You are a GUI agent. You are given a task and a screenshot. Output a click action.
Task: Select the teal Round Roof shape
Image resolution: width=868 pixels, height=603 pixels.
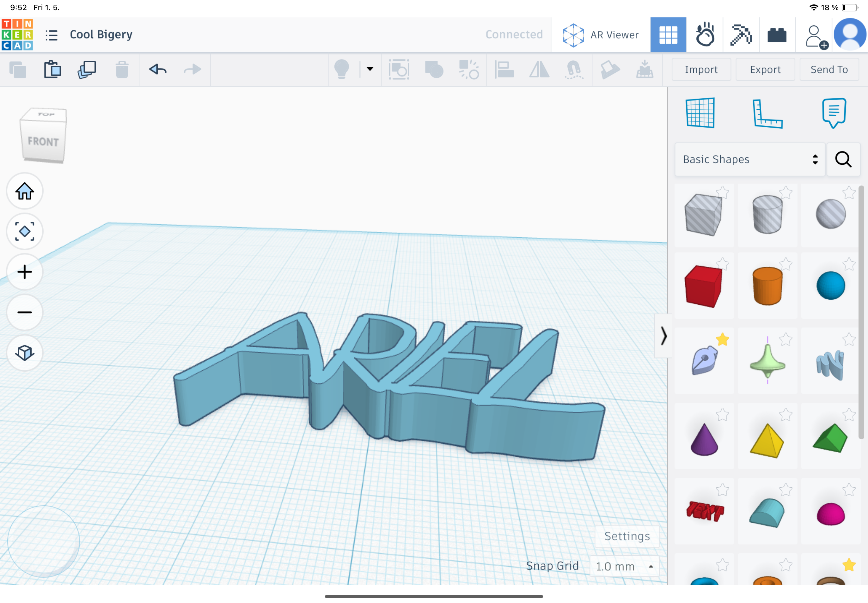pos(767,513)
